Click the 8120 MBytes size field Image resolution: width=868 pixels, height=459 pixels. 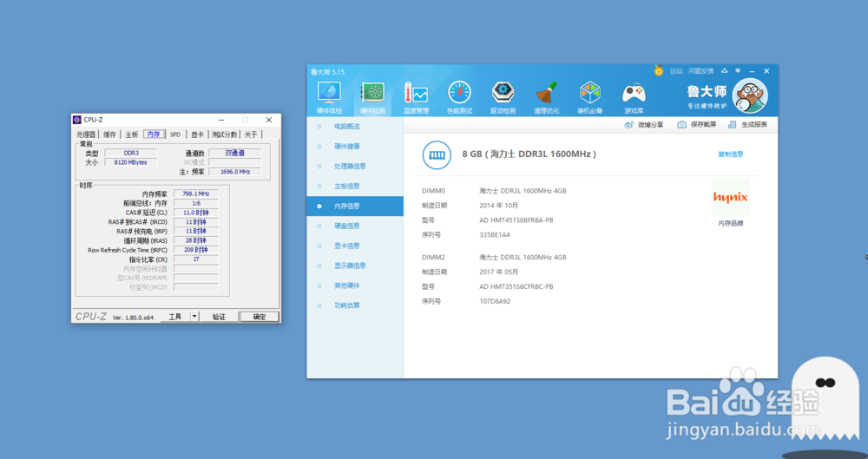131,163
